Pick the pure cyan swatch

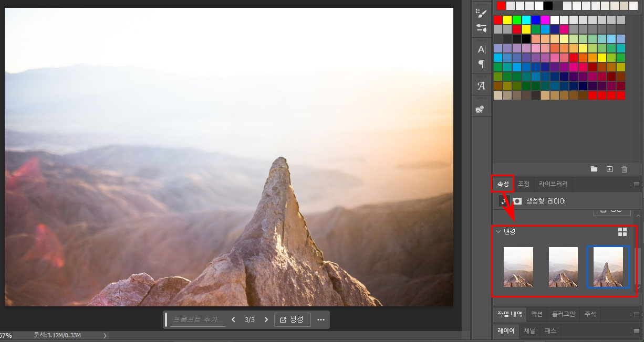coord(526,20)
